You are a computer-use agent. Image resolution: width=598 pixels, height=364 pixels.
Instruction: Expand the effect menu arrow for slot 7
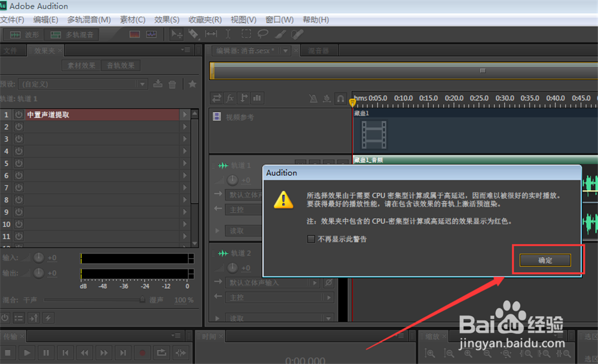(x=185, y=188)
